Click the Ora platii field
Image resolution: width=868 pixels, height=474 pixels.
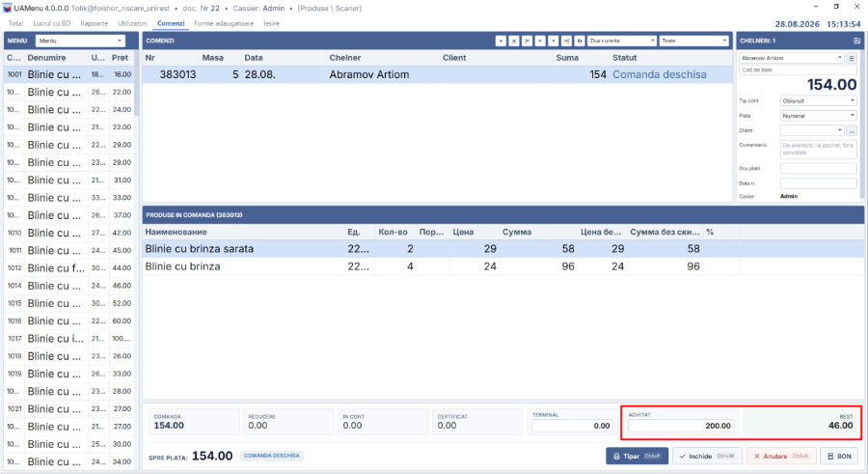click(x=818, y=169)
